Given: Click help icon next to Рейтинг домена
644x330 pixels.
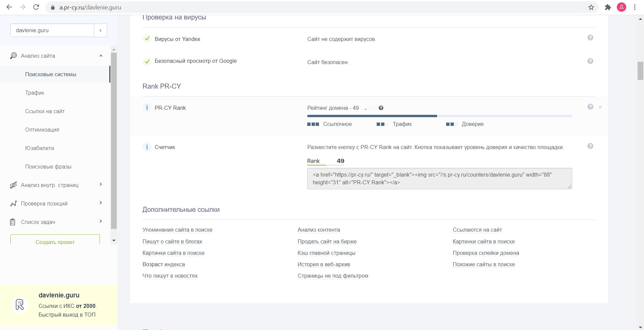Looking at the screenshot, I should click(x=381, y=108).
